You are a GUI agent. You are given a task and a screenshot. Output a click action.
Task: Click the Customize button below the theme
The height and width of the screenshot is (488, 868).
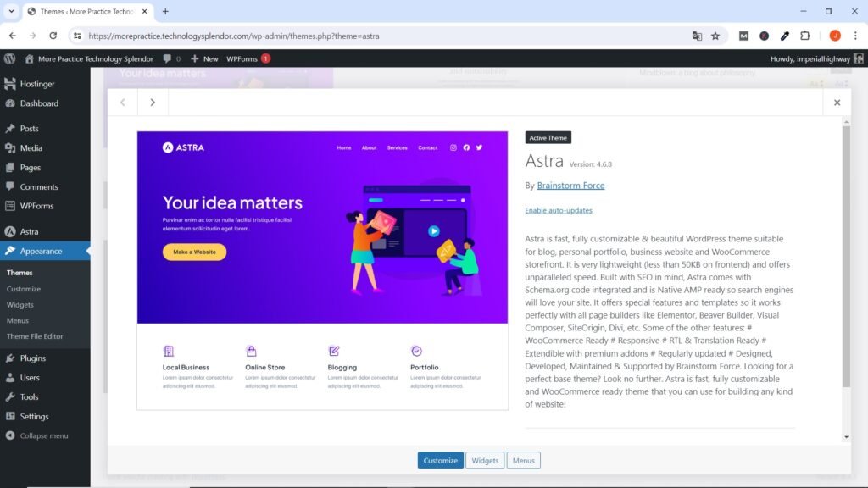[440, 460]
